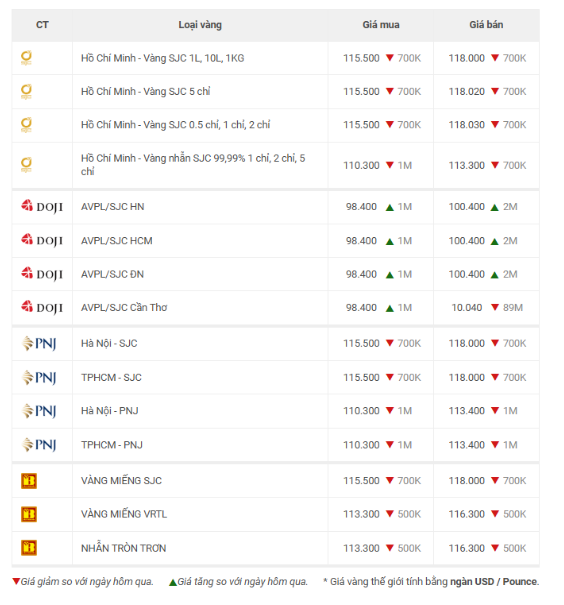Click the gold bar logo beside NHẪN TRÒN TRƠN
Viewport: 564px width, 605px height.
pyautogui.click(x=29, y=548)
